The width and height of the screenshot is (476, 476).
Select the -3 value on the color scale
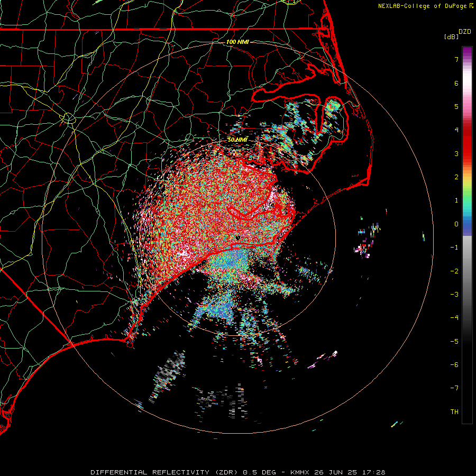point(454,295)
